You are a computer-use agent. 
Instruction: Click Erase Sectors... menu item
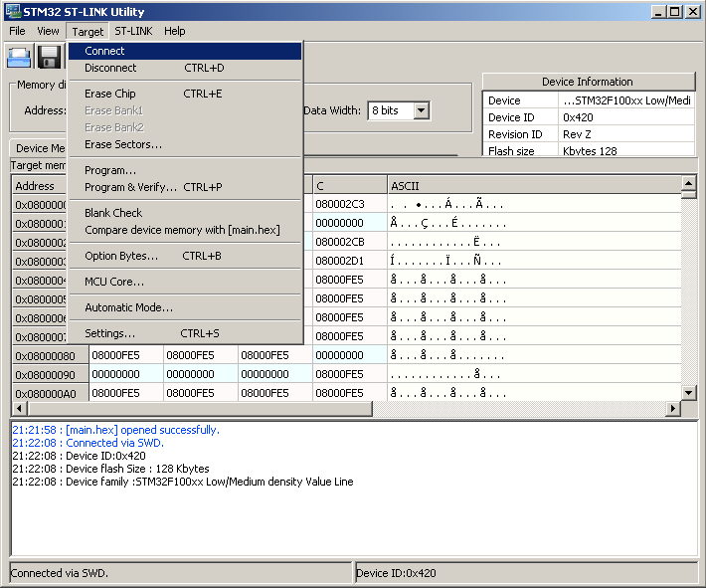pyautogui.click(x=123, y=144)
